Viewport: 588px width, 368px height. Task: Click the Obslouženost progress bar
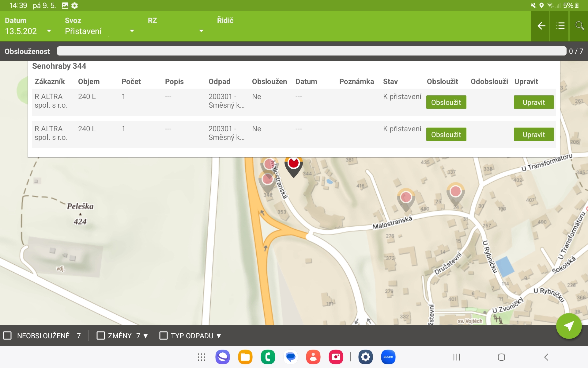point(311,51)
